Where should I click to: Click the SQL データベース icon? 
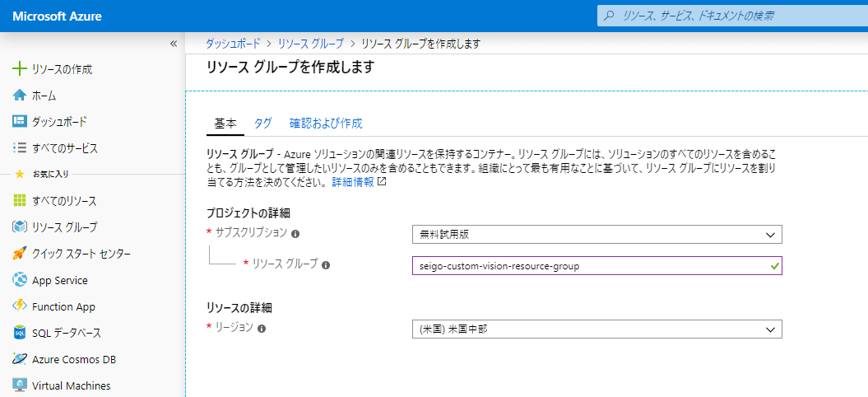coord(20,333)
